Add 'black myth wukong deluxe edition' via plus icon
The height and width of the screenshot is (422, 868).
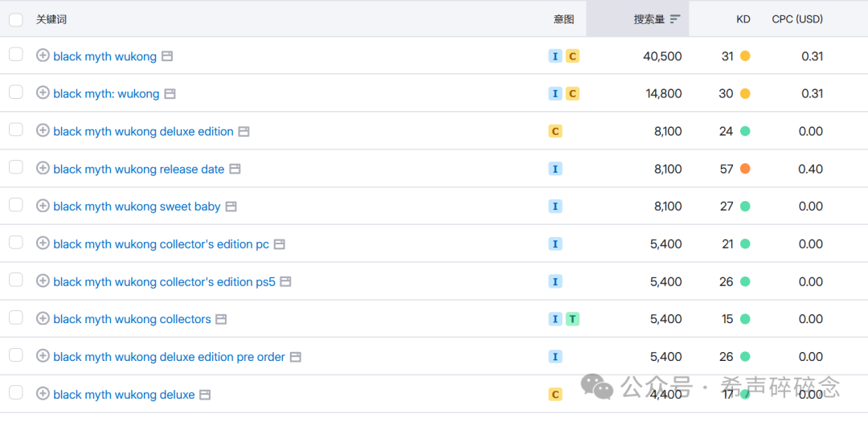[x=43, y=130]
